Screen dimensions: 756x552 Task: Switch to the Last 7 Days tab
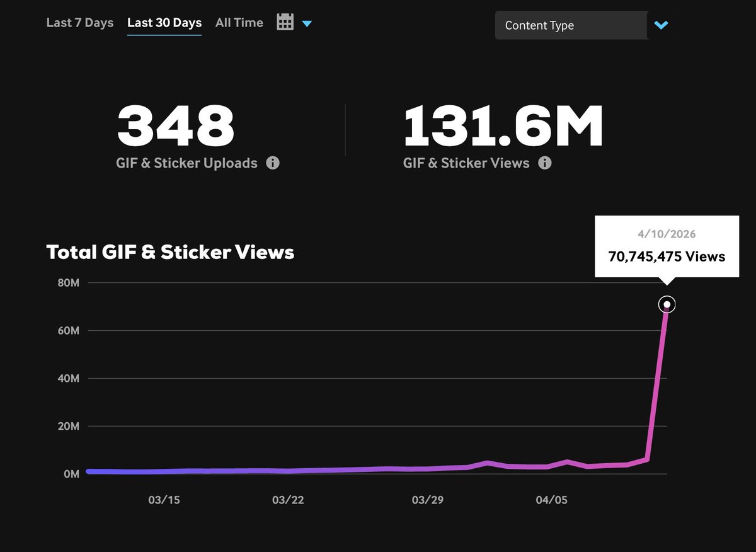(x=80, y=23)
